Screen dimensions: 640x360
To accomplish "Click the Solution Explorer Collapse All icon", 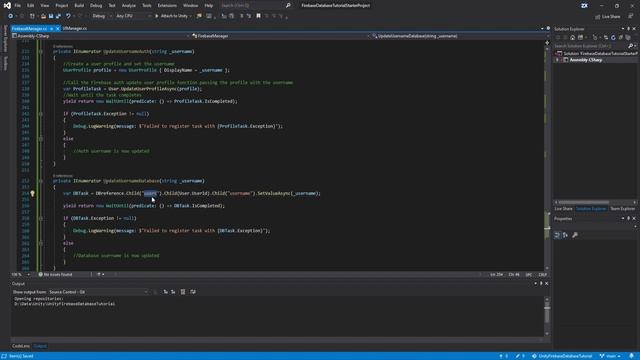I will pos(620,38).
